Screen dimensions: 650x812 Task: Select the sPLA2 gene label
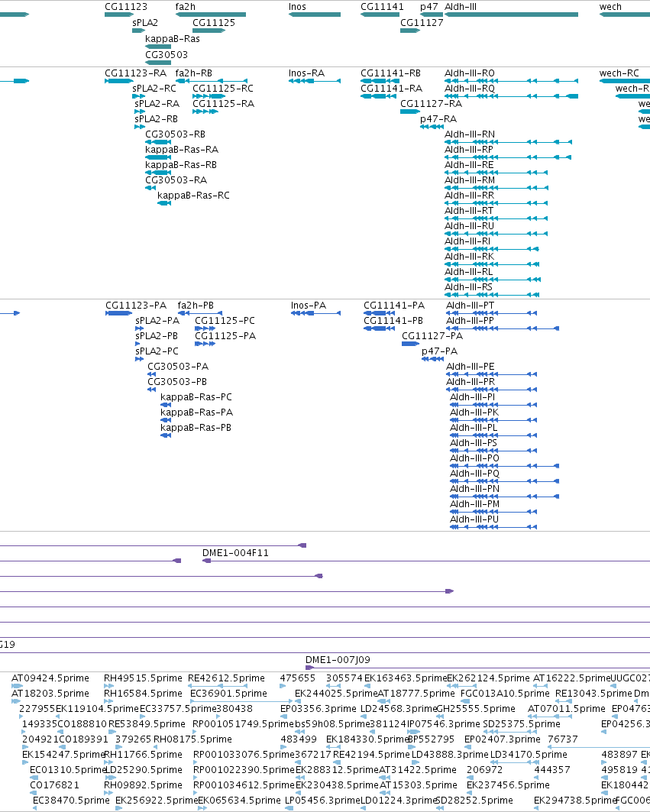coord(145,23)
